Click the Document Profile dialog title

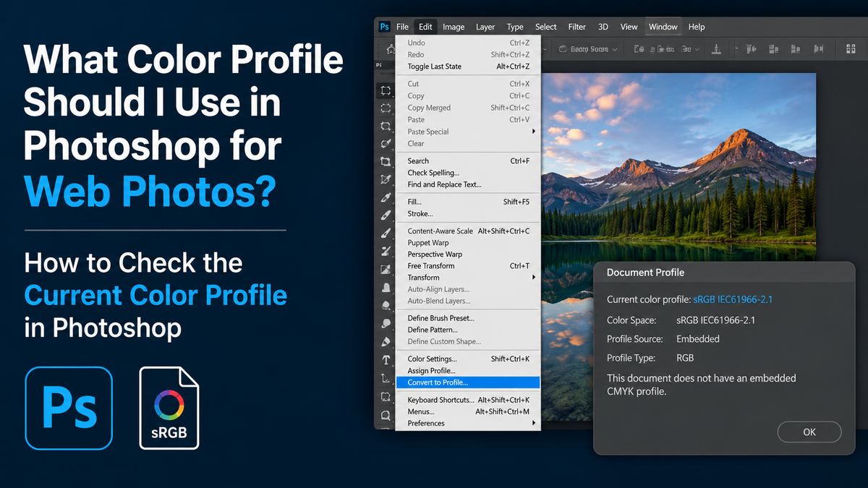click(x=645, y=273)
